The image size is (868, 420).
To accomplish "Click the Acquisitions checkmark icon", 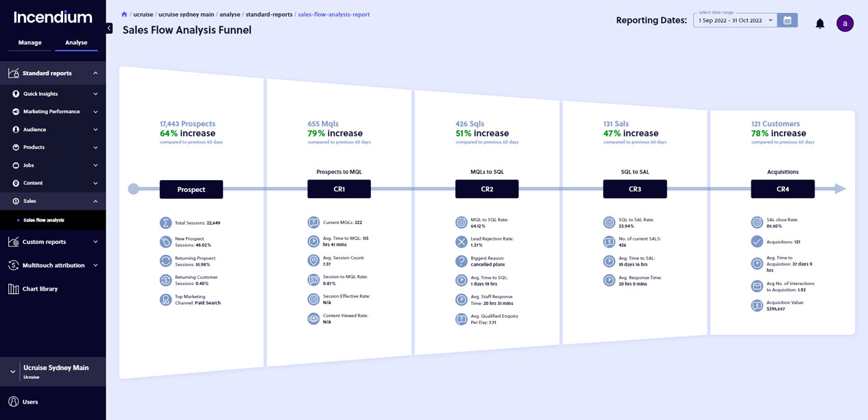I will 757,242.
